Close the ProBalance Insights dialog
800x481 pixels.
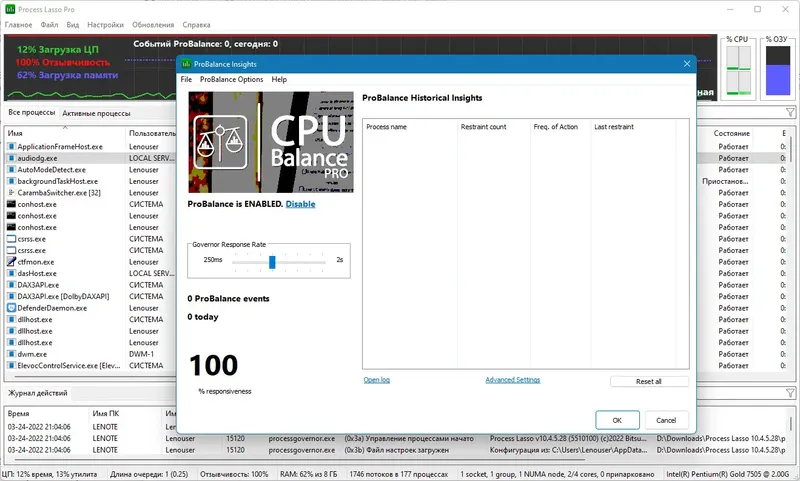click(x=687, y=64)
